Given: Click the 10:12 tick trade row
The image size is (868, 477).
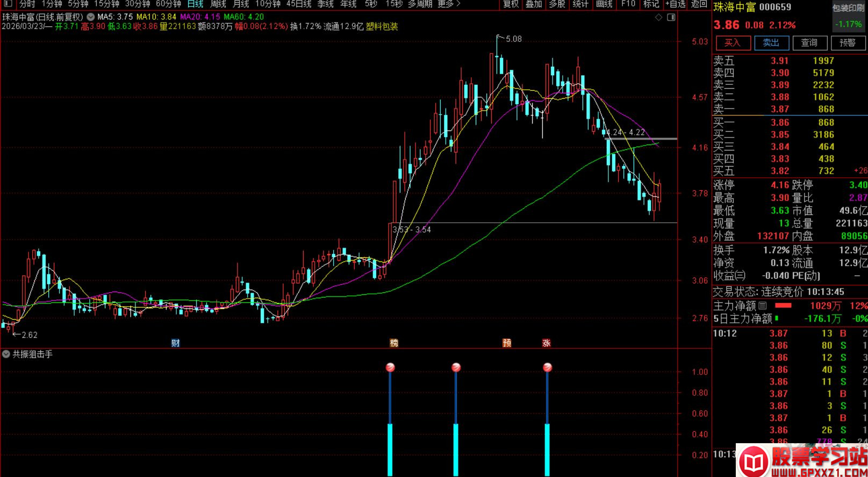Looking at the screenshot, I should pos(790,333).
